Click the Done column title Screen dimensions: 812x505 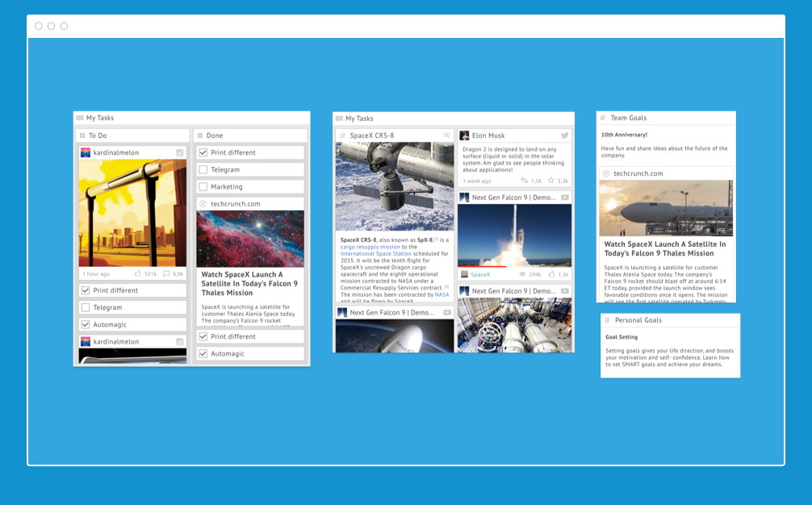(215, 136)
